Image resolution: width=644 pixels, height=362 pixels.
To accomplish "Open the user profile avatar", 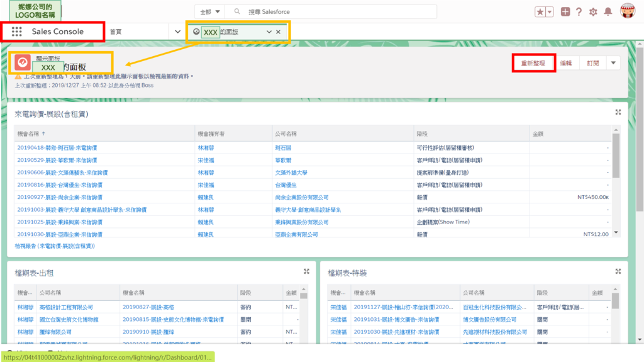I will pos(628,11).
